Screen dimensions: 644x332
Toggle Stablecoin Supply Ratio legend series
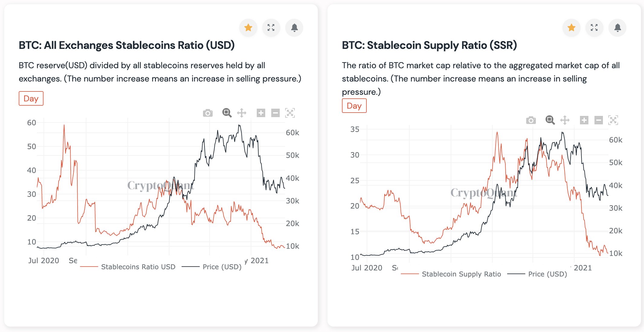[461, 274]
